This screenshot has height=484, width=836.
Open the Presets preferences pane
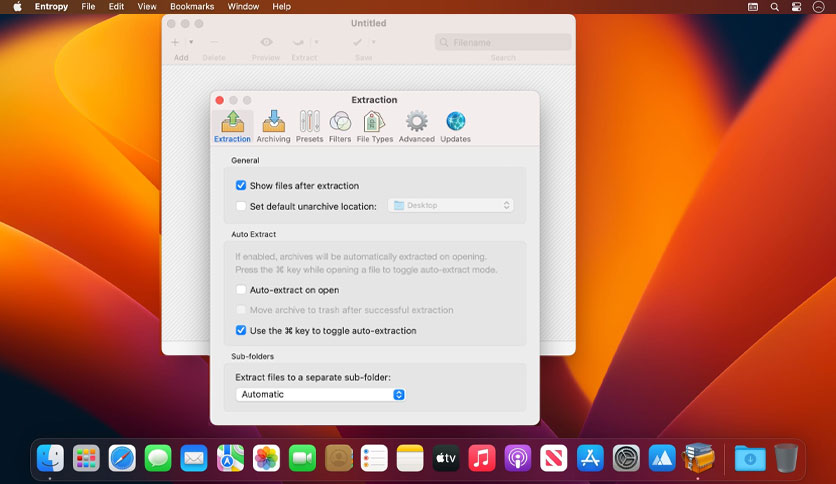309,127
